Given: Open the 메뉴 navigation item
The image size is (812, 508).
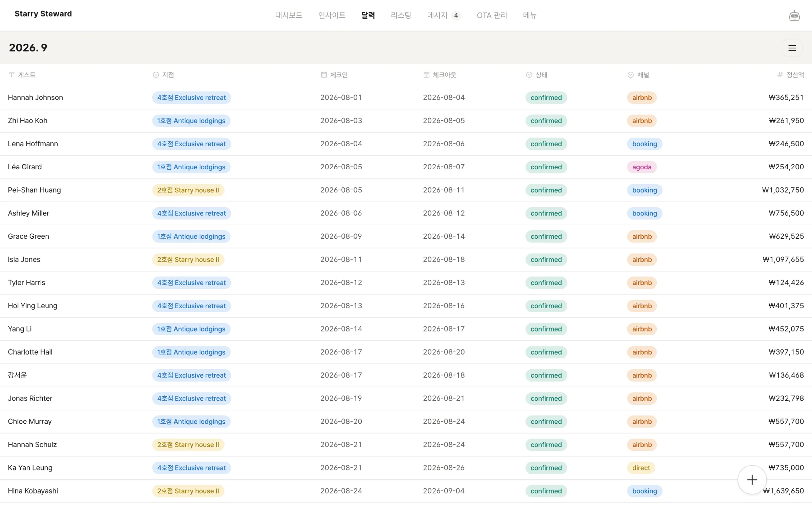Looking at the screenshot, I should click(529, 15).
